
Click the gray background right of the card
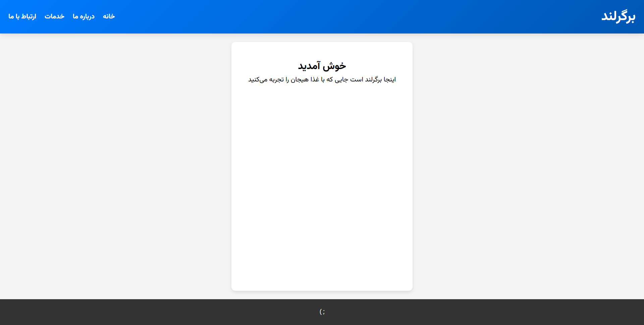pos(527,168)
